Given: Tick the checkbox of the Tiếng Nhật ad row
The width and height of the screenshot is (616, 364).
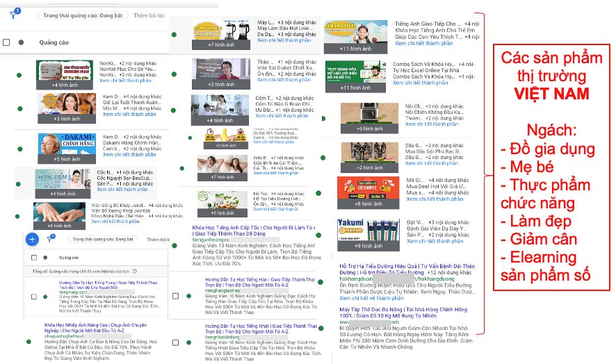Looking at the screenshot, I should point(176,342).
